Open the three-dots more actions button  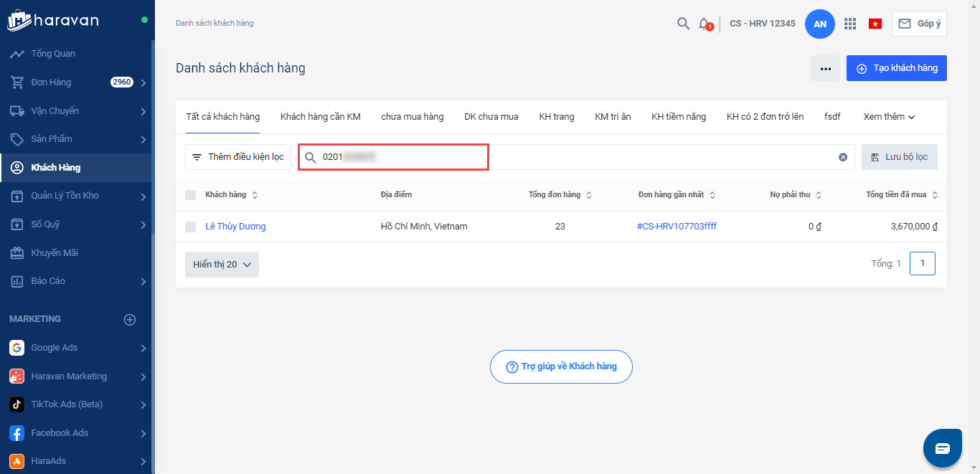(826, 69)
